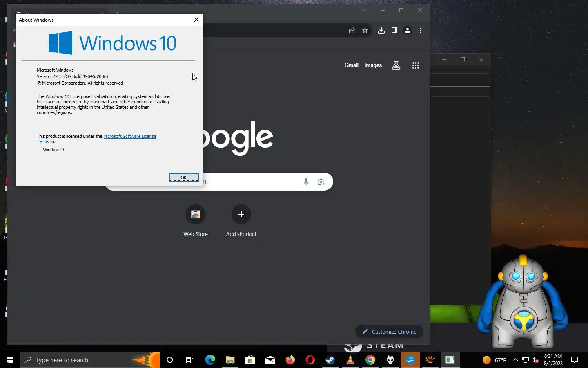Close the About Windows dialog
The image size is (588, 368).
pyautogui.click(x=196, y=20)
